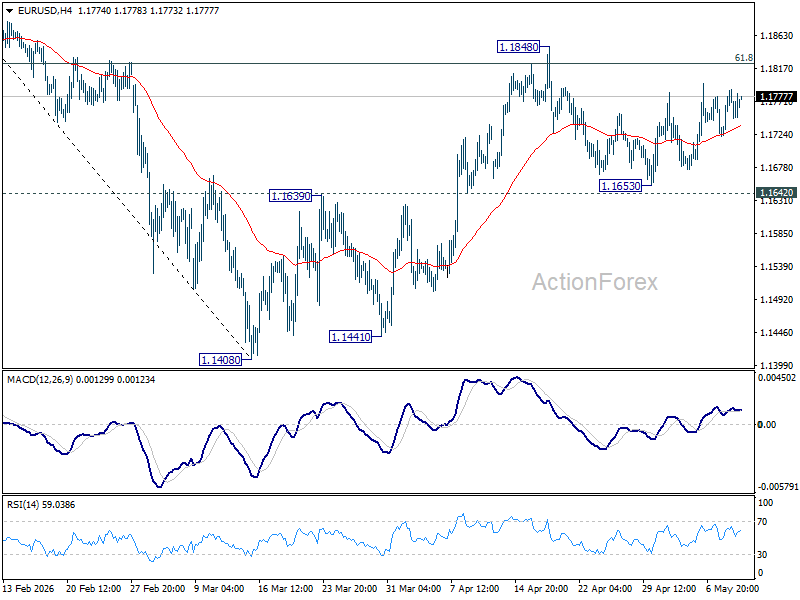800x600 pixels.
Task: Click the 6 May 20:00 time label
Action: click(x=731, y=588)
